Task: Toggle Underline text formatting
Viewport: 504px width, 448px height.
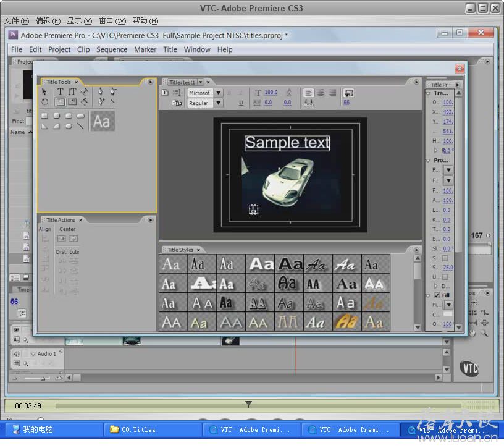Action: [x=241, y=103]
